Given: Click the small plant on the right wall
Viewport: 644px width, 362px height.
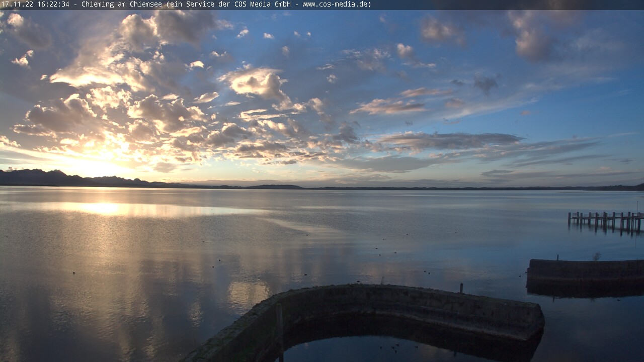Looking at the screenshot, I should 596,256.
